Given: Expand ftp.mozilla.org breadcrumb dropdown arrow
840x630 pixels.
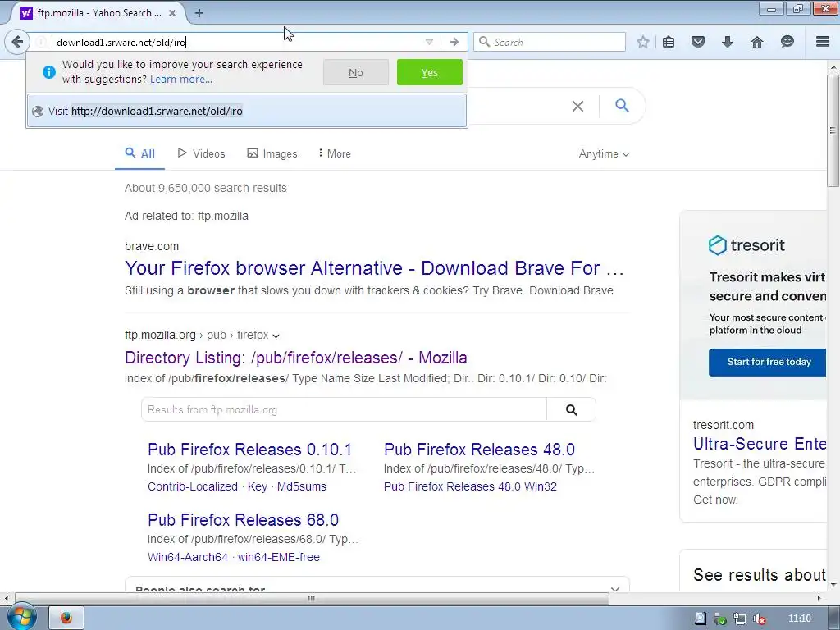Looking at the screenshot, I should [276, 336].
